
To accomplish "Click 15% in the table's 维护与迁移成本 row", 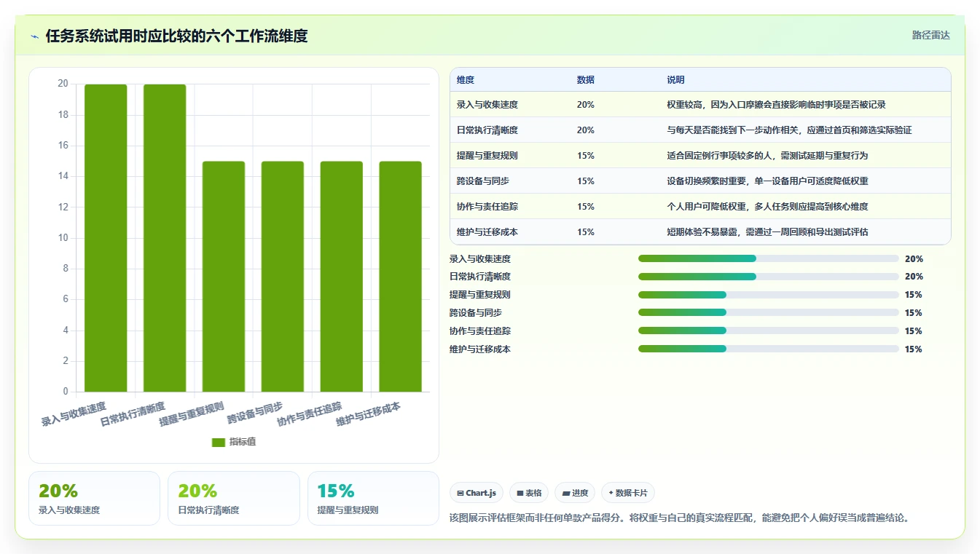I will coord(586,232).
